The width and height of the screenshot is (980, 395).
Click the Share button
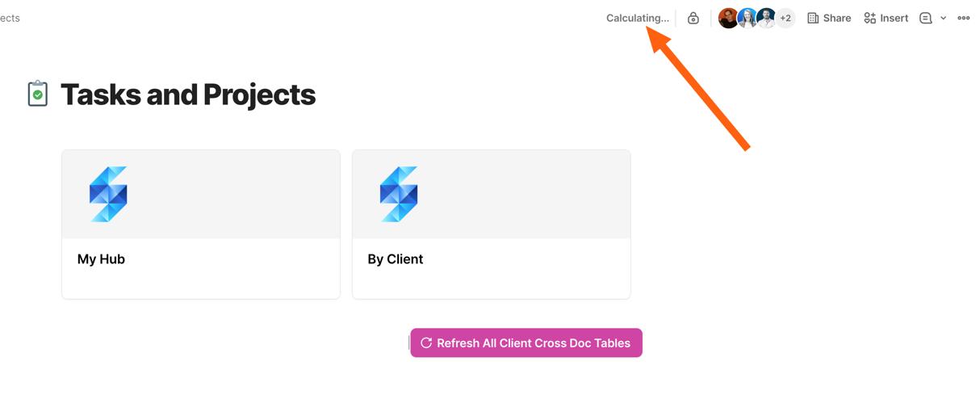[829, 18]
